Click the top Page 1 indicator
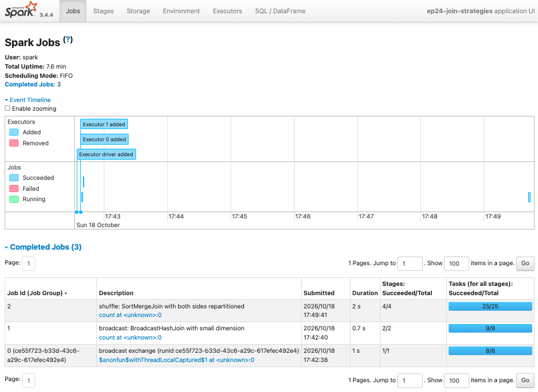 pos(28,263)
